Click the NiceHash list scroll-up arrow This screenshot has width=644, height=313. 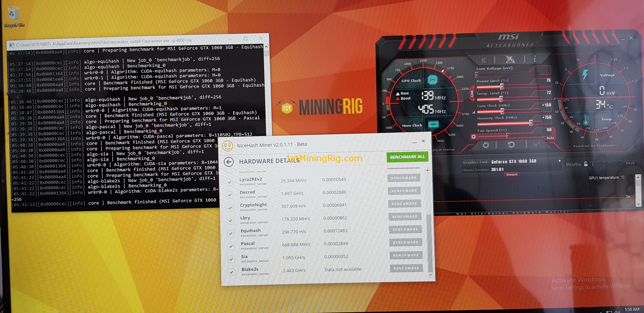(x=427, y=170)
